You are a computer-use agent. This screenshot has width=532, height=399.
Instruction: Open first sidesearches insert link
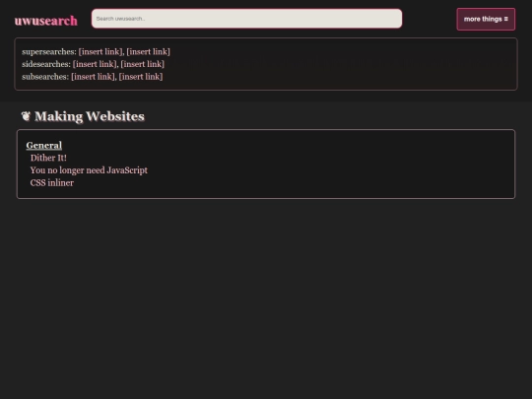point(95,64)
